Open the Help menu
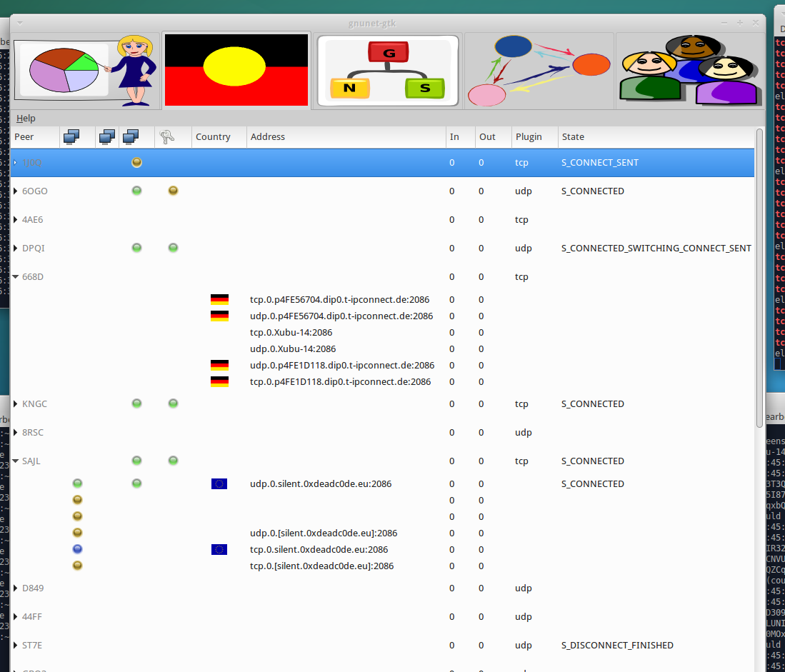Image resolution: width=785 pixels, height=672 pixels. [26, 119]
